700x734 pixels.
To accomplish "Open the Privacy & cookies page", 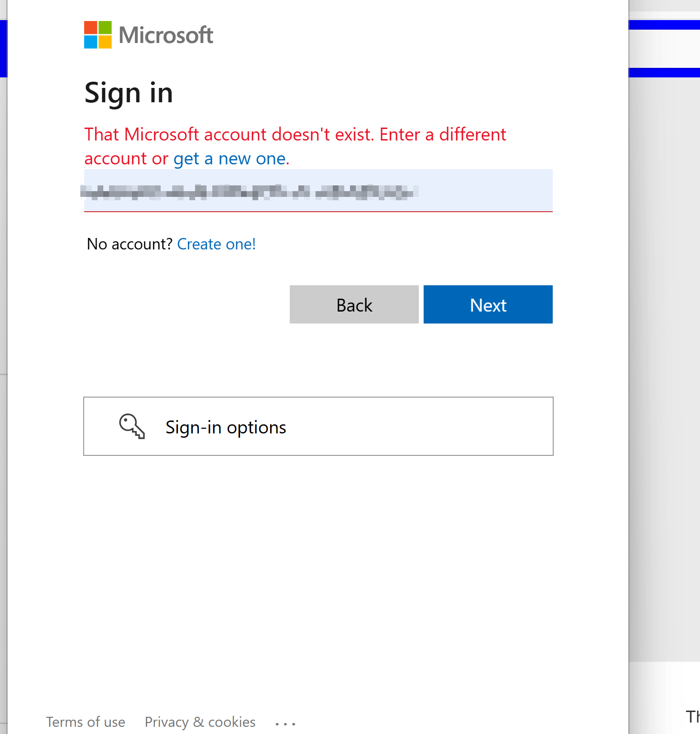I will 199,722.
